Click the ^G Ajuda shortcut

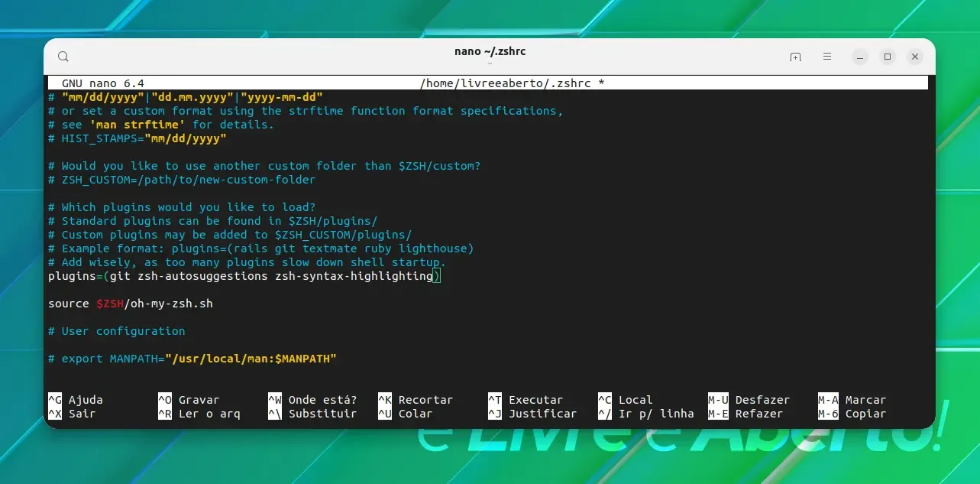point(76,400)
